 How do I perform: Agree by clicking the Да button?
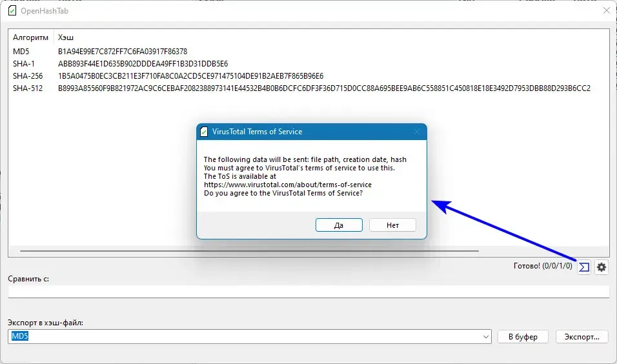339,225
